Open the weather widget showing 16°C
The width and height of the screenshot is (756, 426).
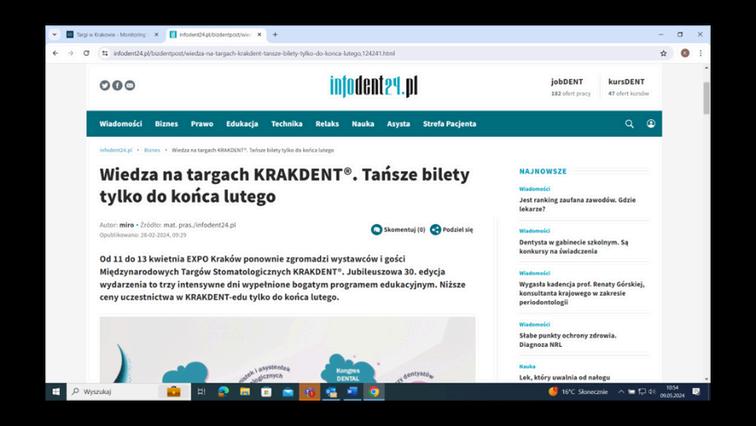click(578, 392)
